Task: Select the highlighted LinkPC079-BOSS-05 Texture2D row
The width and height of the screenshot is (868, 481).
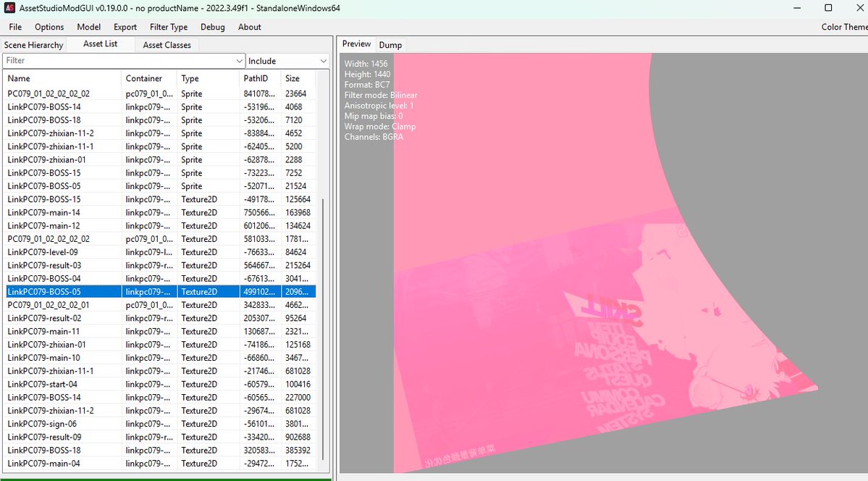Action: [x=161, y=292]
